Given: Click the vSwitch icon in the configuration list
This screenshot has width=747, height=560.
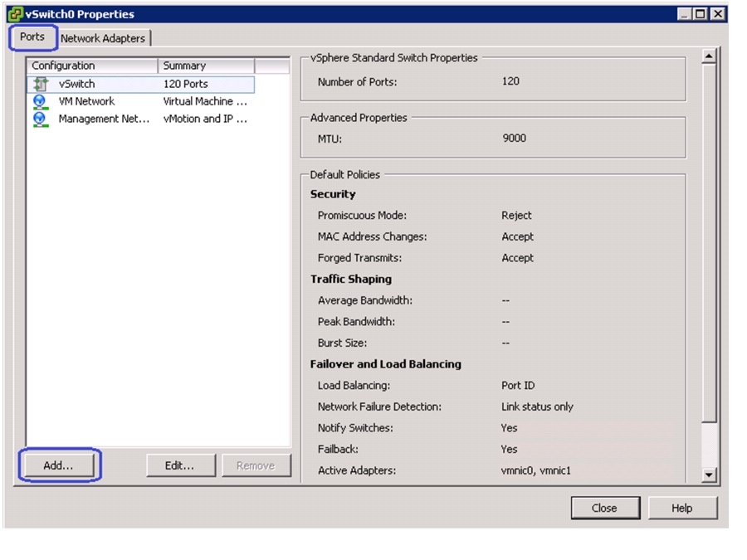Looking at the screenshot, I should 41,85.
